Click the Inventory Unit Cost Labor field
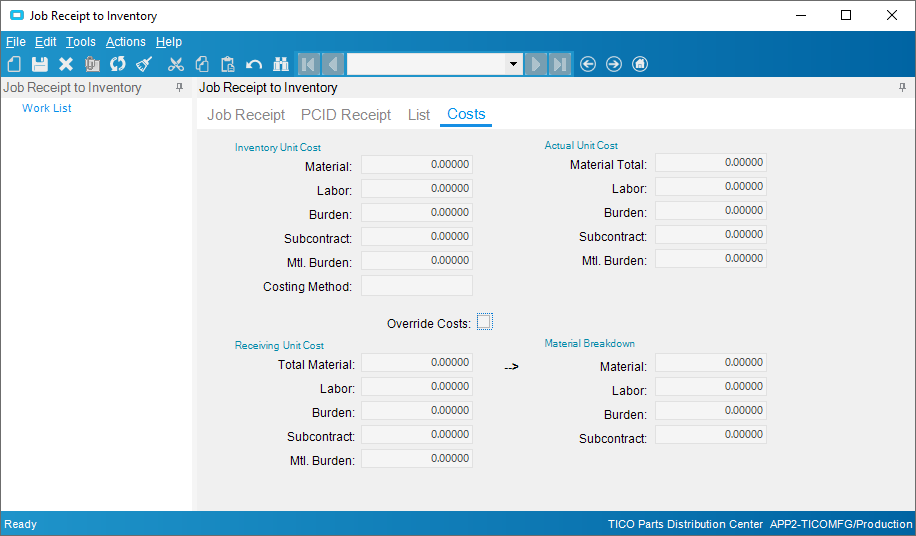 click(x=417, y=189)
